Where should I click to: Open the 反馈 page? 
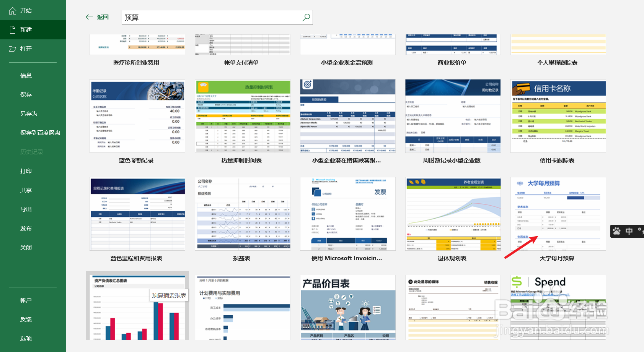[x=26, y=320]
